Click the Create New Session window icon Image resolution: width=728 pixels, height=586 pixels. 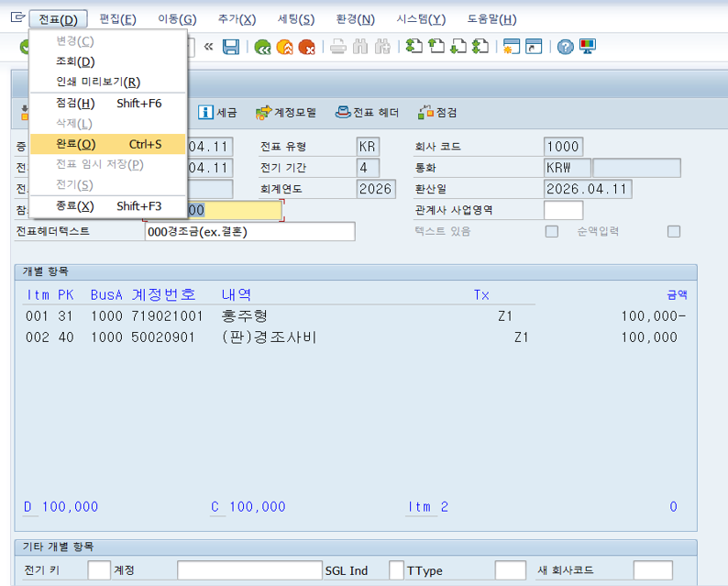click(x=511, y=47)
